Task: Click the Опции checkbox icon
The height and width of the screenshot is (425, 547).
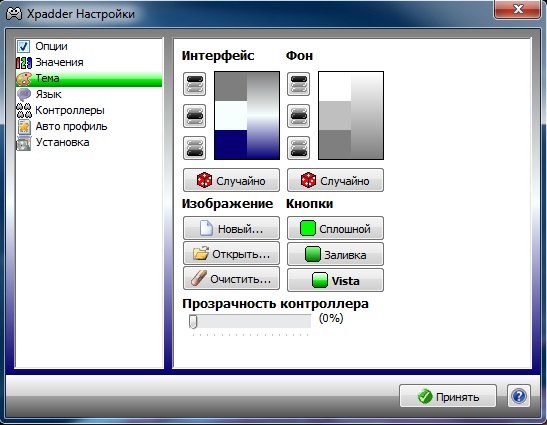Action: point(24,46)
